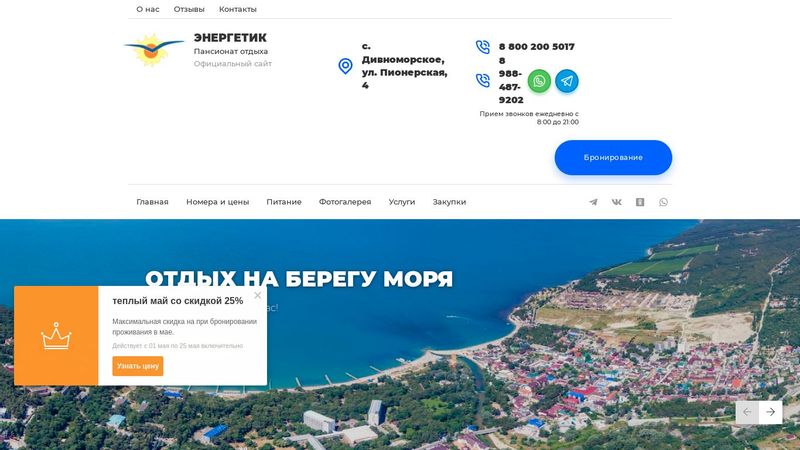800x450 pixels.
Task: Click the Energetik bird-and-sun logo
Action: point(153,50)
